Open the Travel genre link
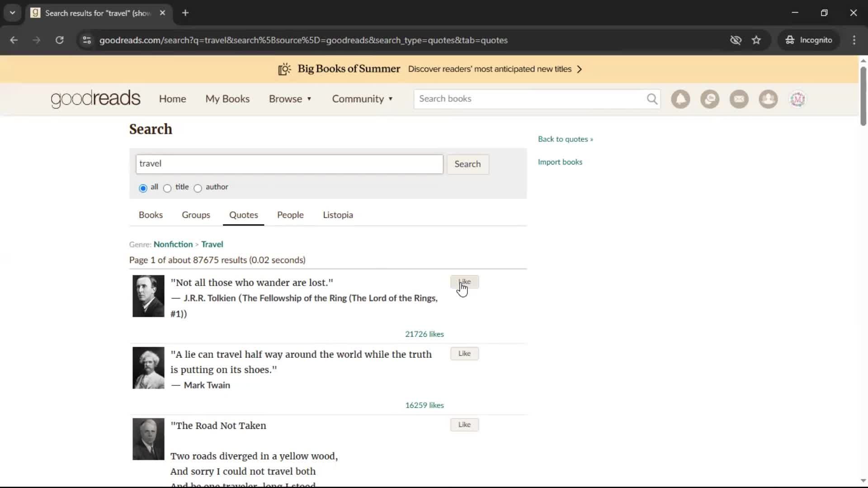The image size is (868, 488). [x=212, y=244]
